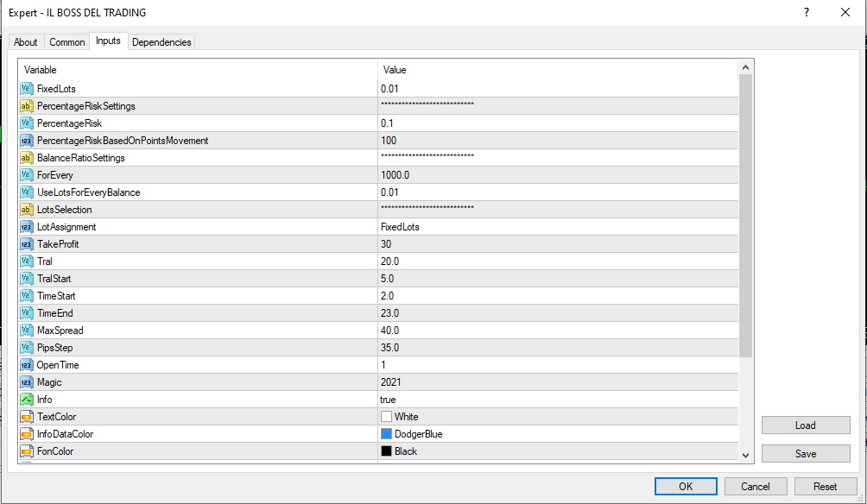Click the TextColor variable color icon
The height and width of the screenshot is (504, 867).
pyautogui.click(x=26, y=417)
